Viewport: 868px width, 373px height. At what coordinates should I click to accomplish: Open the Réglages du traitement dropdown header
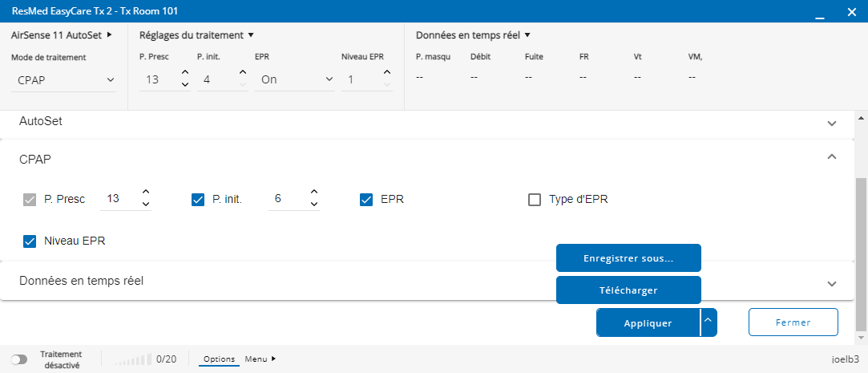[x=196, y=35]
